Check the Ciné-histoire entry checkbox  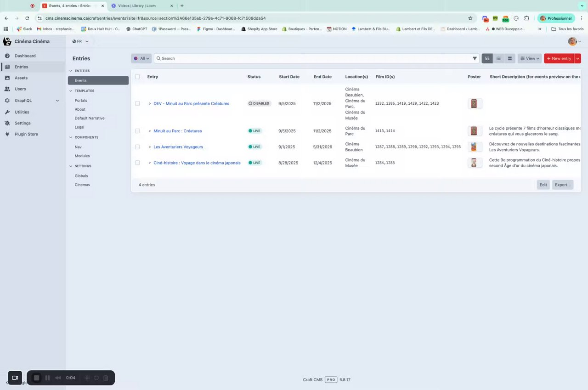(x=137, y=163)
